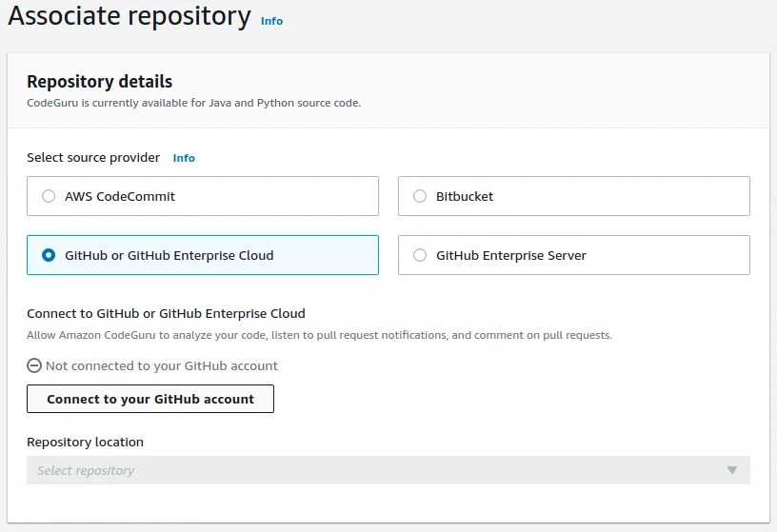This screenshot has width=777, height=532.
Task: Click the Bitbucket option card
Action: click(x=574, y=196)
